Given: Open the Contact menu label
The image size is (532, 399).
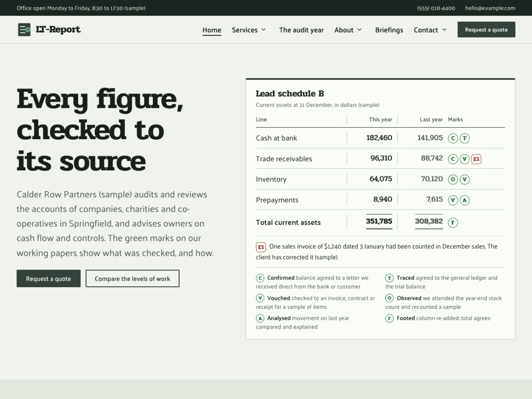Looking at the screenshot, I should [x=426, y=30].
